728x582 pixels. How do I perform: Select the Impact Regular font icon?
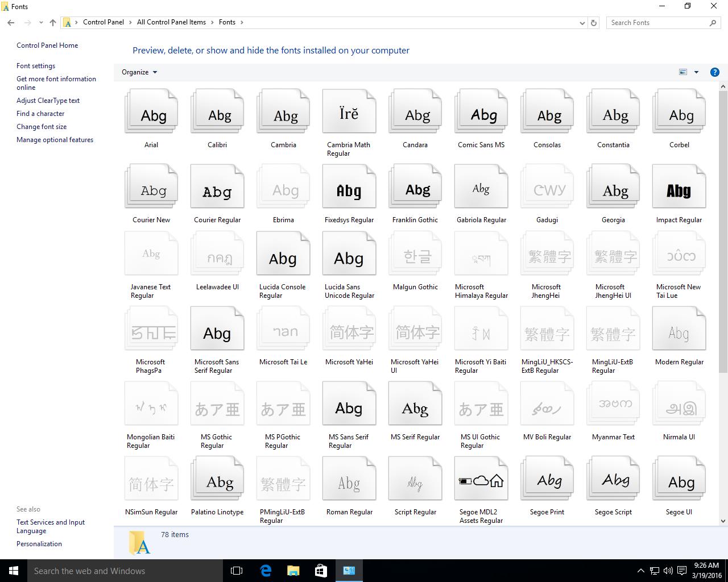679,186
